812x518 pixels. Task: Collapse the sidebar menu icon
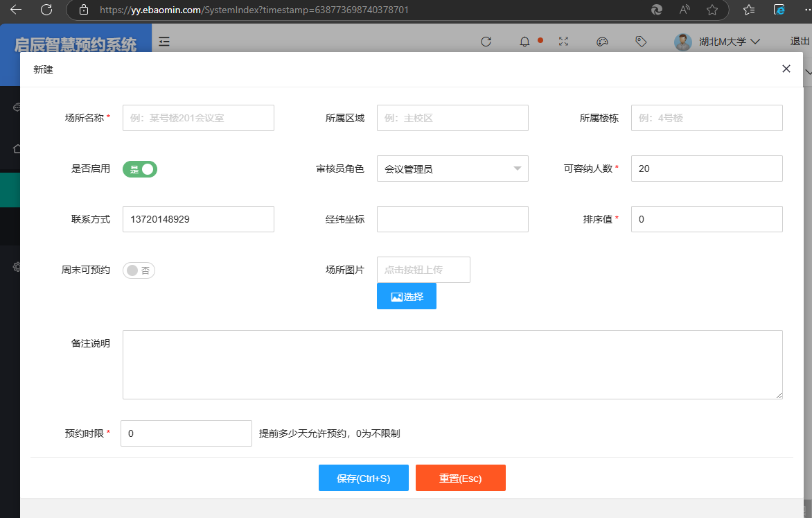pos(164,42)
